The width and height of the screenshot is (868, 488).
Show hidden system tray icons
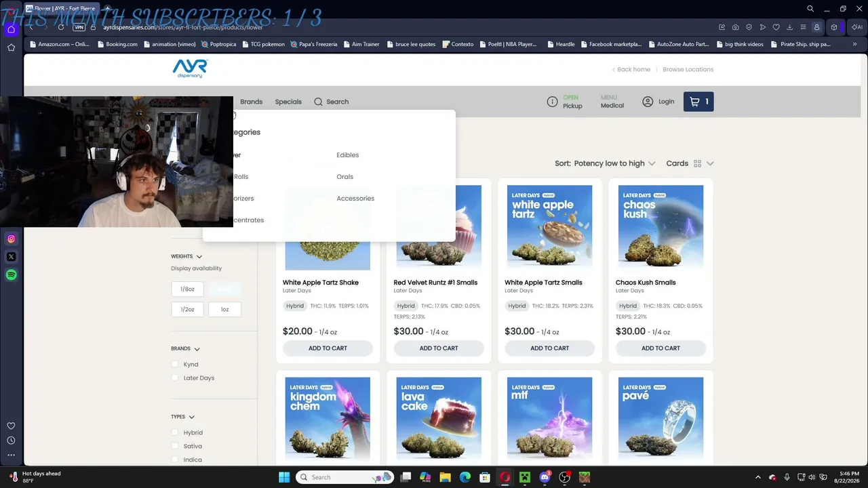[x=757, y=477]
